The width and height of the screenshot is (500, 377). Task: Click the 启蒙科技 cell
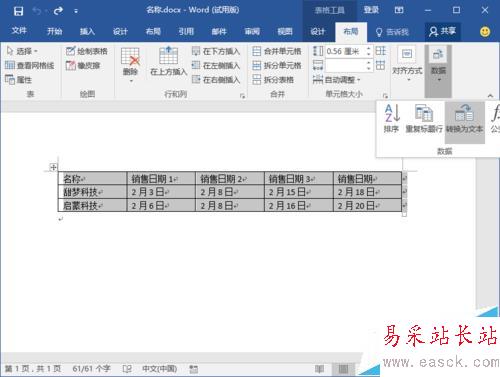tap(92, 205)
